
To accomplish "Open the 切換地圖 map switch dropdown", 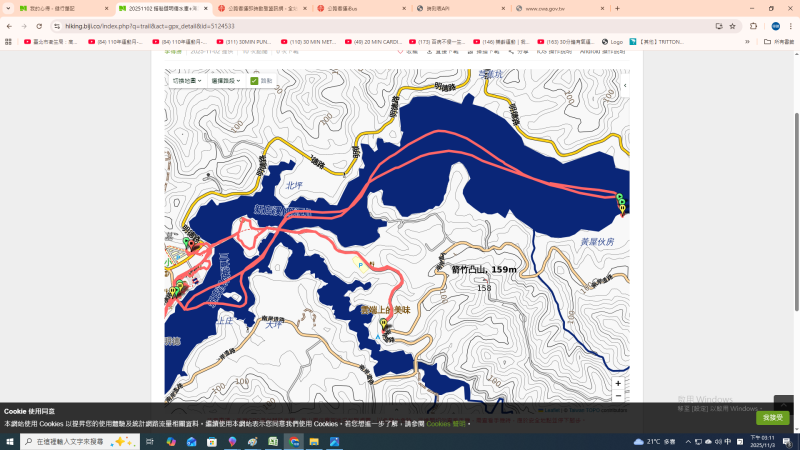I will pyautogui.click(x=187, y=80).
